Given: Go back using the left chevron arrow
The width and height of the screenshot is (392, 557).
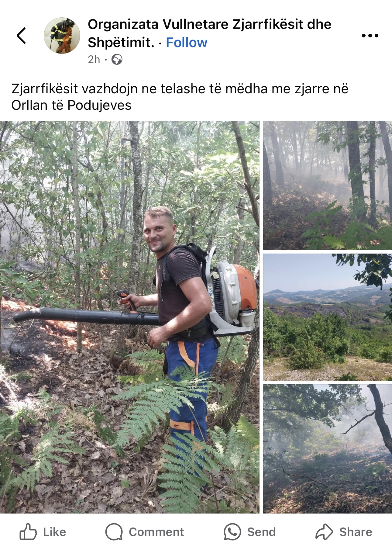Looking at the screenshot, I should (21, 36).
